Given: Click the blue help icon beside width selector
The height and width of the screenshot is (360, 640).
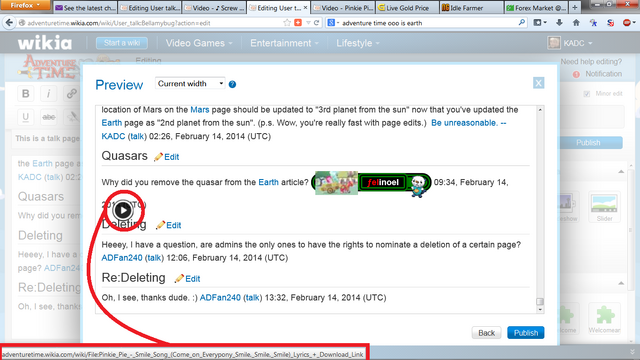Looking at the screenshot, I should point(232,84).
